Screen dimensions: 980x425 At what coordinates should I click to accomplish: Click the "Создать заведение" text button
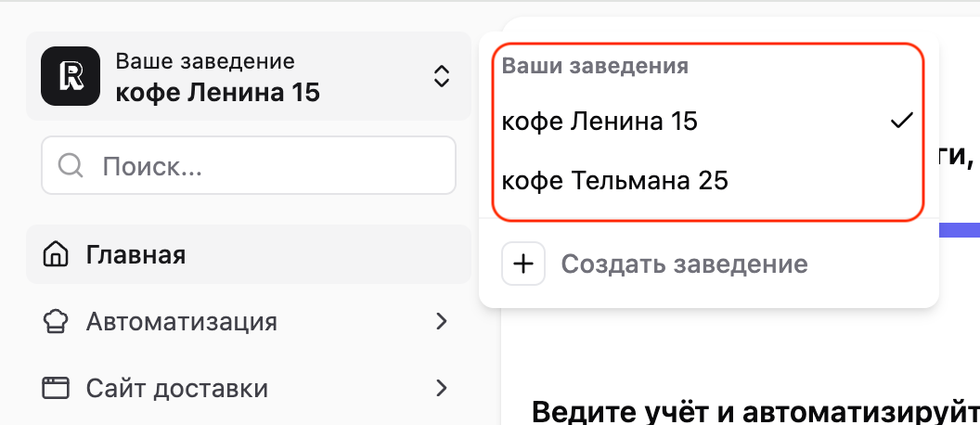684,264
